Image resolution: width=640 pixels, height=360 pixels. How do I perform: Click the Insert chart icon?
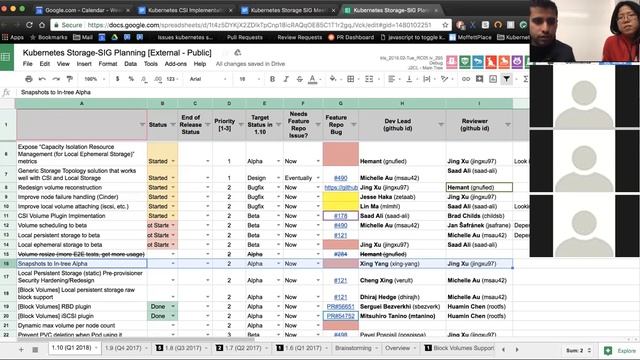click(493, 79)
